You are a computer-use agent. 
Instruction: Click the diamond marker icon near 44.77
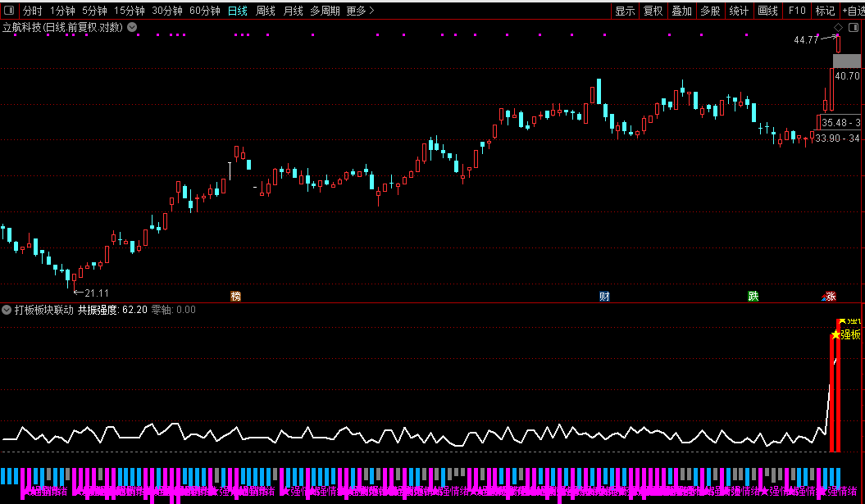coord(839,27)
